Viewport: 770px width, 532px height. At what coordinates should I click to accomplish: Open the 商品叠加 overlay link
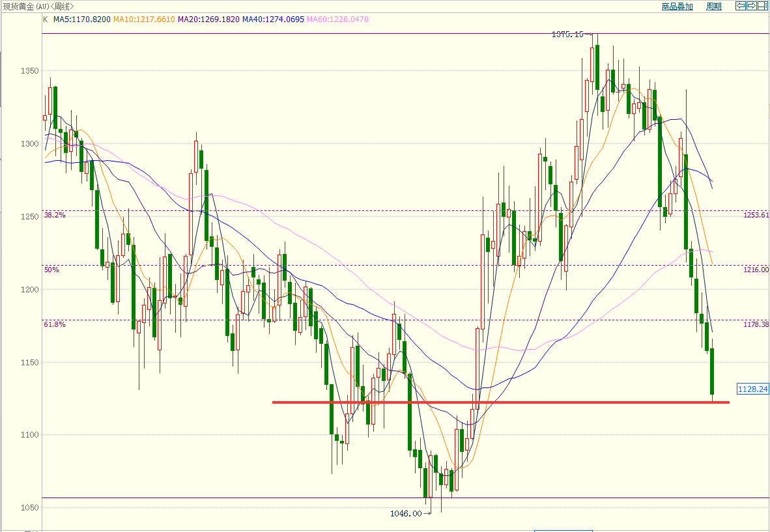tap(677, 7)
